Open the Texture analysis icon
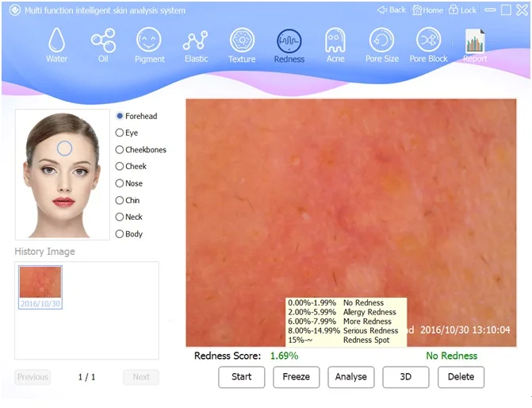Viewport: 532px width, 408px height. click(x=242, y=40)
